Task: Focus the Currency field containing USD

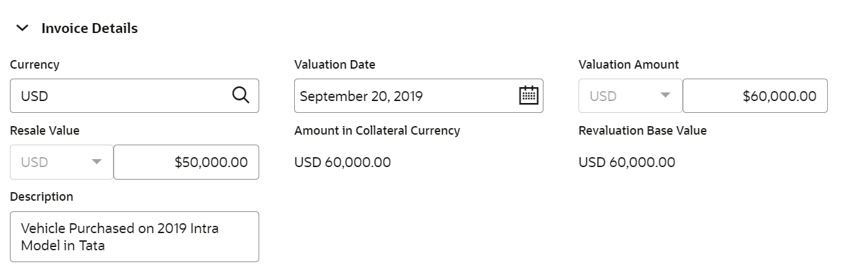Action: coord(119,96)
